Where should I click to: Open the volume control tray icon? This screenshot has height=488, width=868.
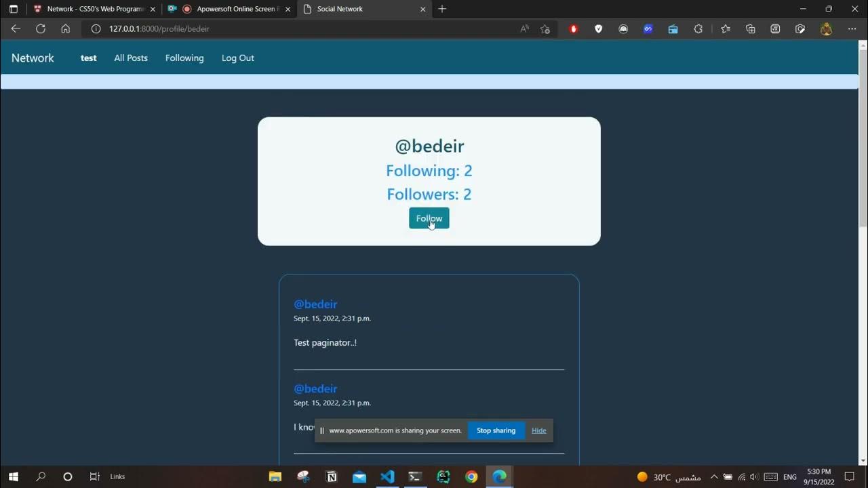755,477
